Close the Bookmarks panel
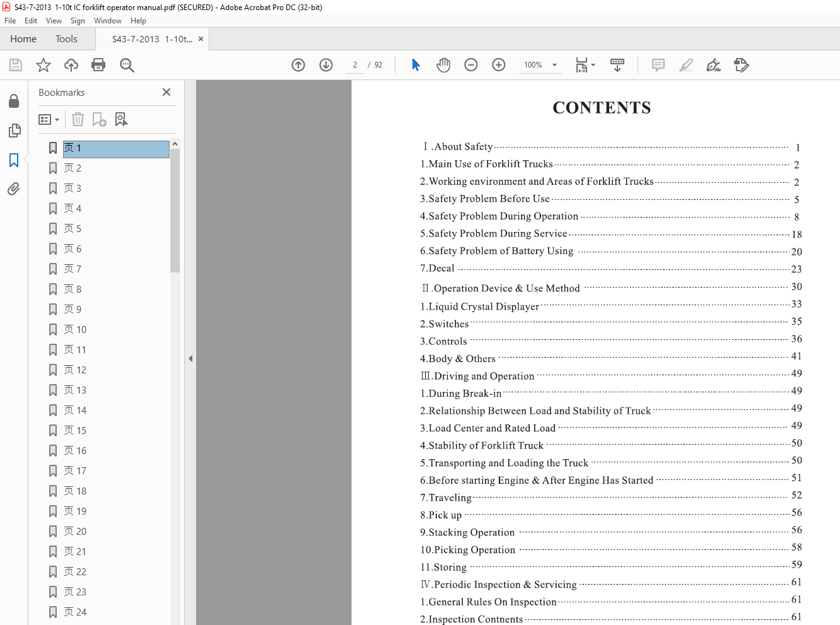 click(x=166, y=92)
